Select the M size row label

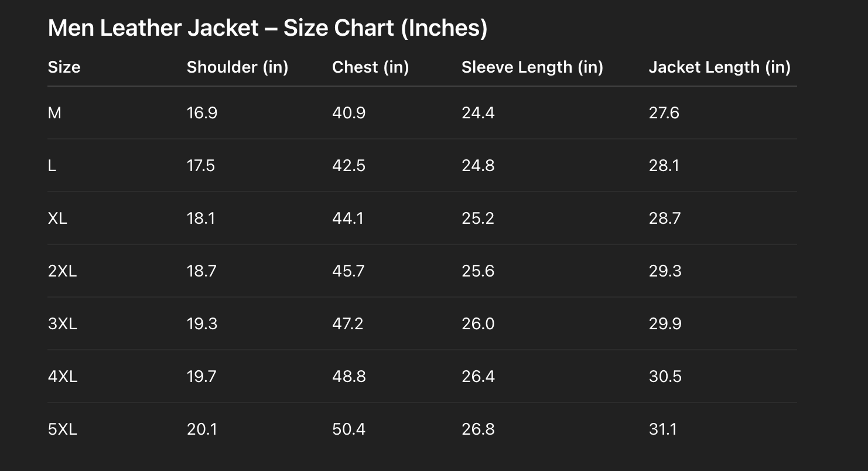(x=54, y=113)
